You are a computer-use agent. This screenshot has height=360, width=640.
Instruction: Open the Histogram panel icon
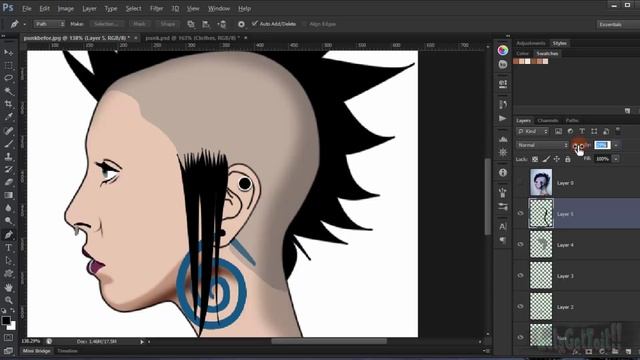[x=503, y=139]
